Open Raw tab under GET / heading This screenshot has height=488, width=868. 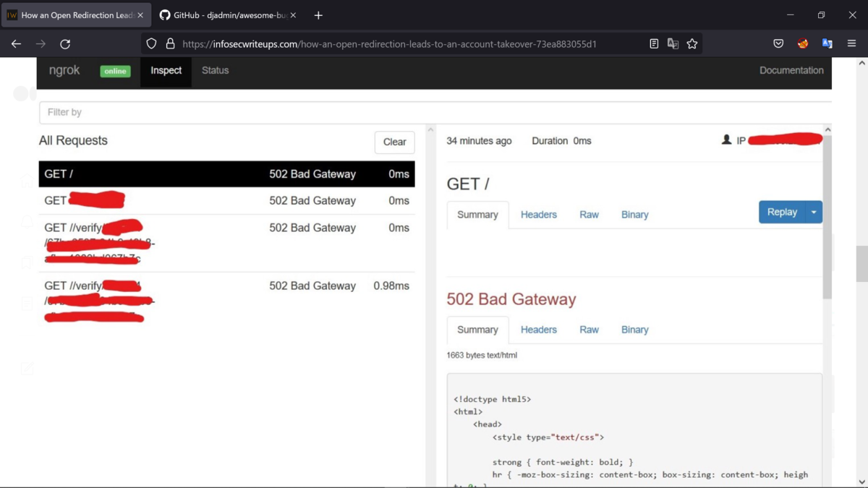coord(589,215)
